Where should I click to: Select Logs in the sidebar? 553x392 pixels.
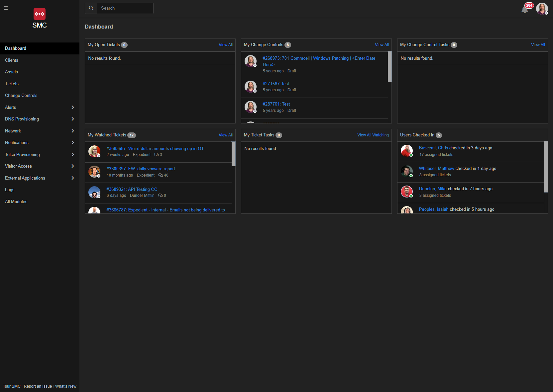point(10,190)
